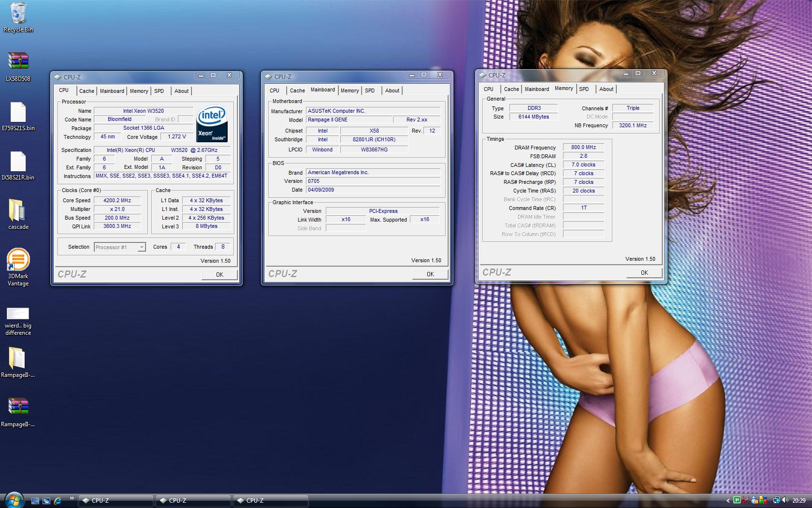Select CPU tab in first CPU-Z window
The image size is (812, 508).
tap(64, 90)
